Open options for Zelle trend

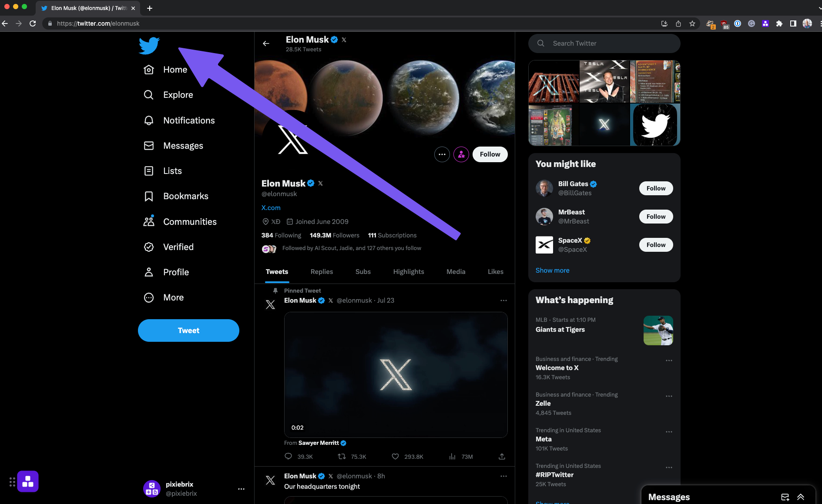(669, 396)
